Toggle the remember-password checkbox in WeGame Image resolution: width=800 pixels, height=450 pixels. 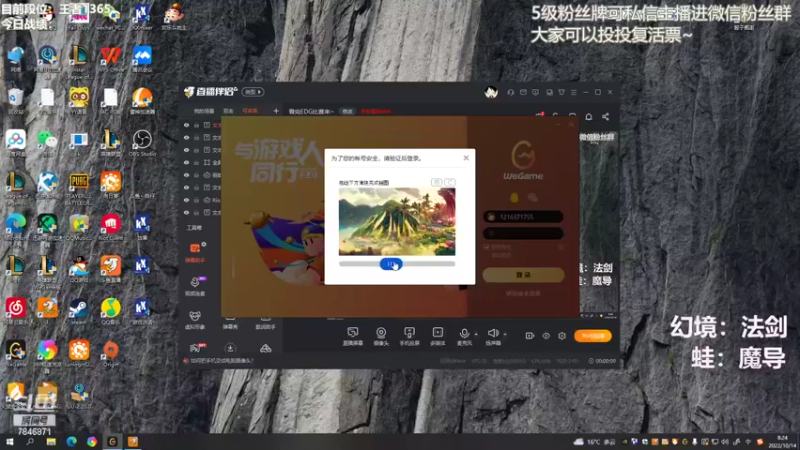click(487, 247)
